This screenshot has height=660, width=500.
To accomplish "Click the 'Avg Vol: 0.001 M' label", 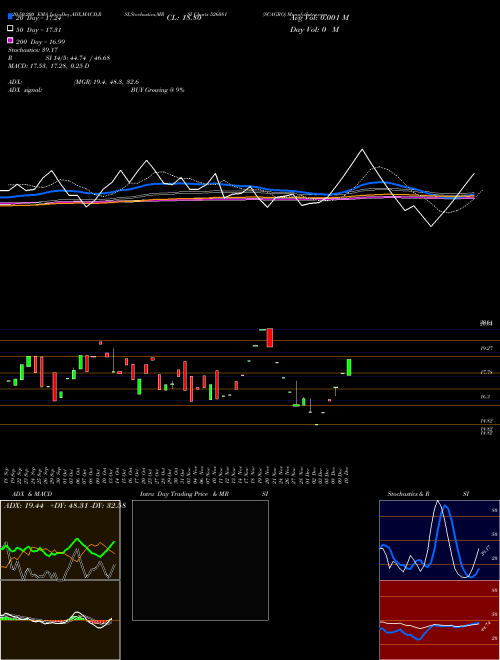I will (x=319, y=18).
